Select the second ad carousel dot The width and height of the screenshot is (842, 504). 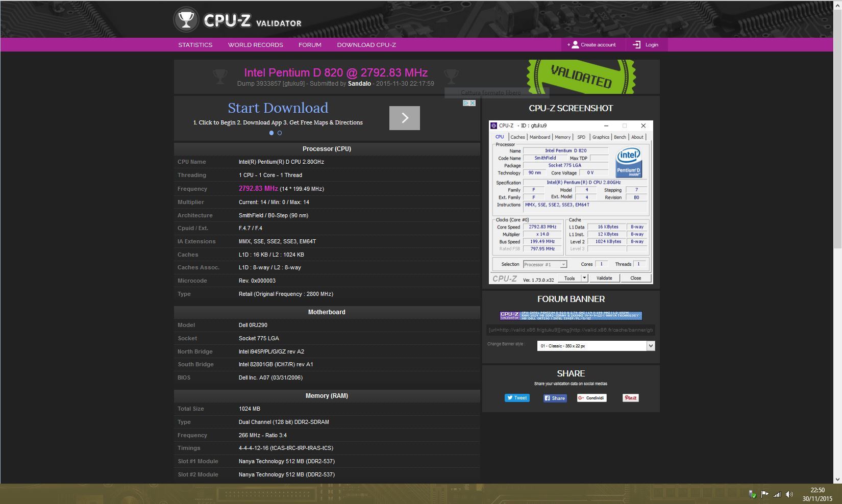click(x=280, y=133)
